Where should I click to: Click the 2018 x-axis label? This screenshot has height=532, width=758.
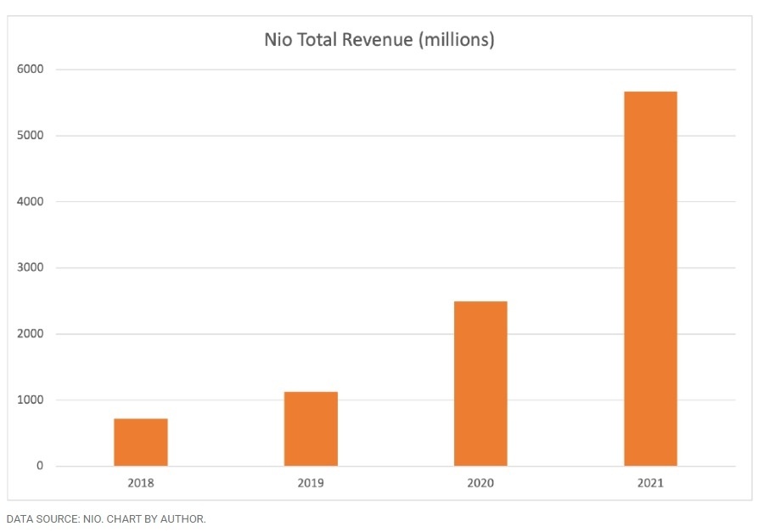[x=141, y=483]
